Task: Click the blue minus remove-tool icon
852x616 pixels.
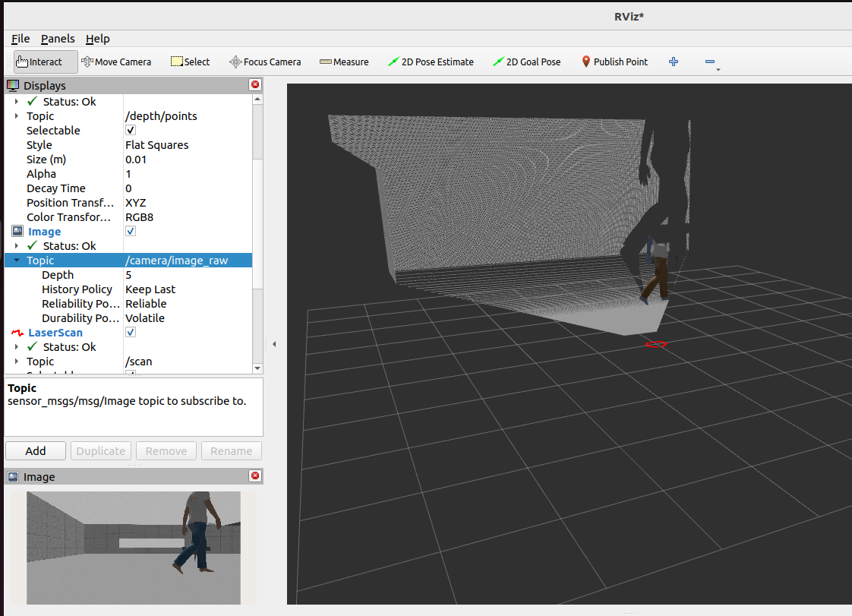Action: [710, 62]
